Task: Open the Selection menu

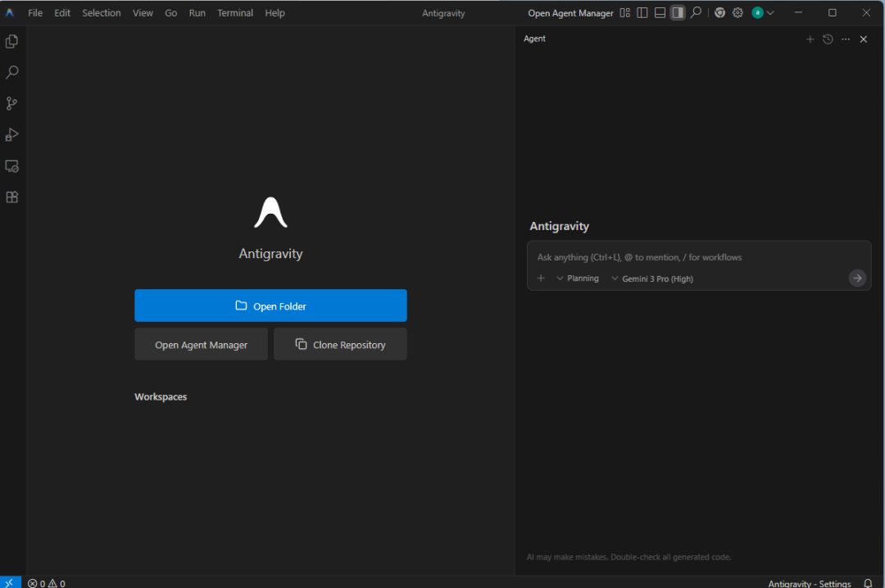Action: (x=102, y=13)
